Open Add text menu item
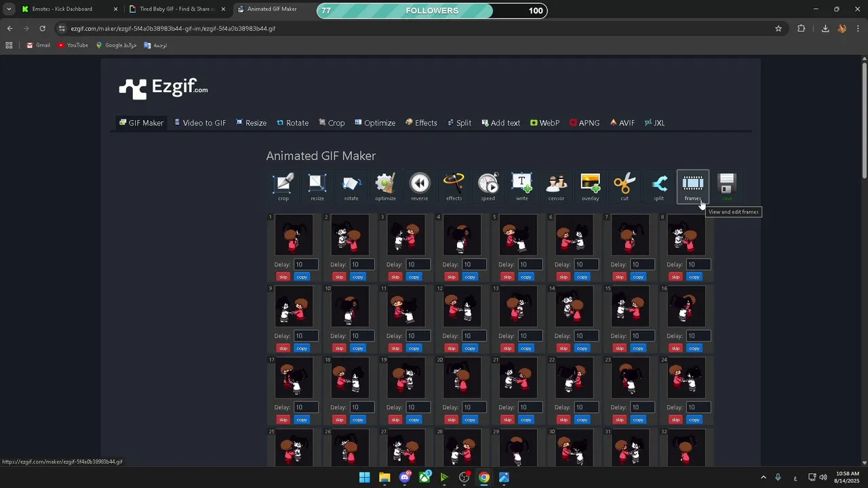This screenshot has width=868, height=488. pyautogui.click(x=500, y=123)
